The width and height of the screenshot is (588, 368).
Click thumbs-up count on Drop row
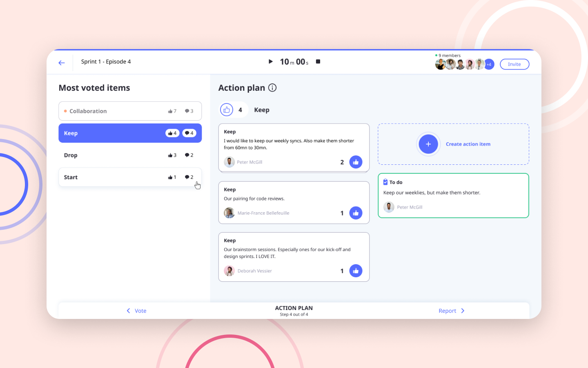tap(172, 155)
